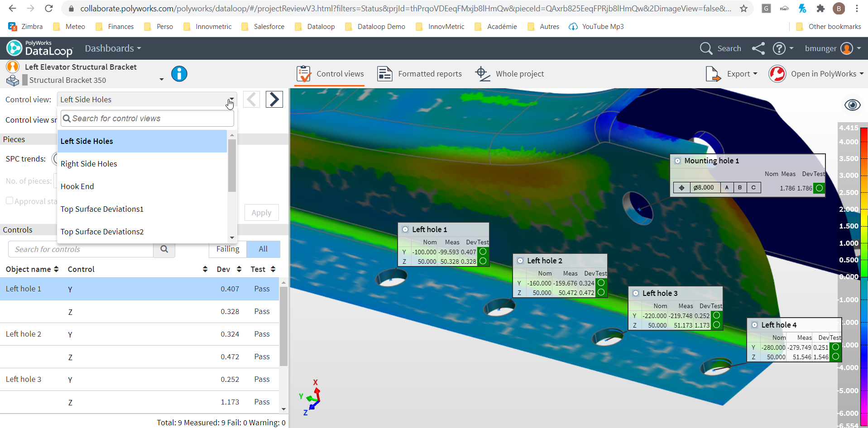Image resolution: width=868 pixels, height=428 pixels.
Task: Open Other bookmarks folder
Action: [x=829, y=27]
